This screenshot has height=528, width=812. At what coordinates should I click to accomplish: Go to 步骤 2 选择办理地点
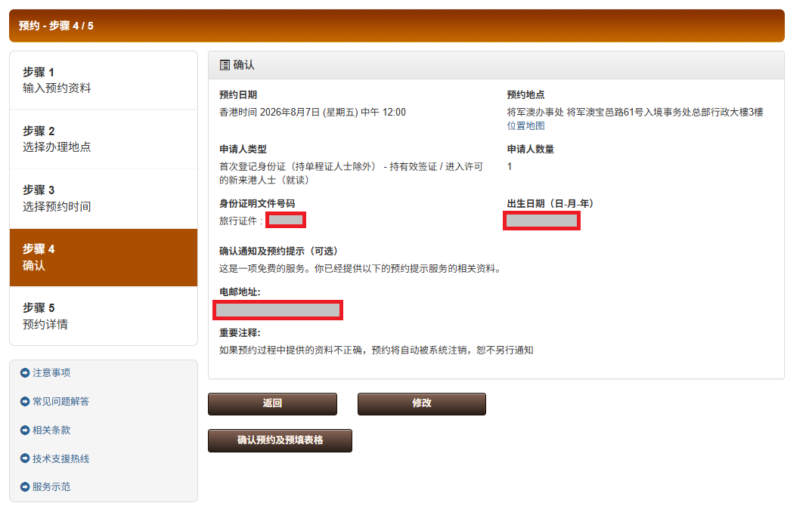[104, 139]
